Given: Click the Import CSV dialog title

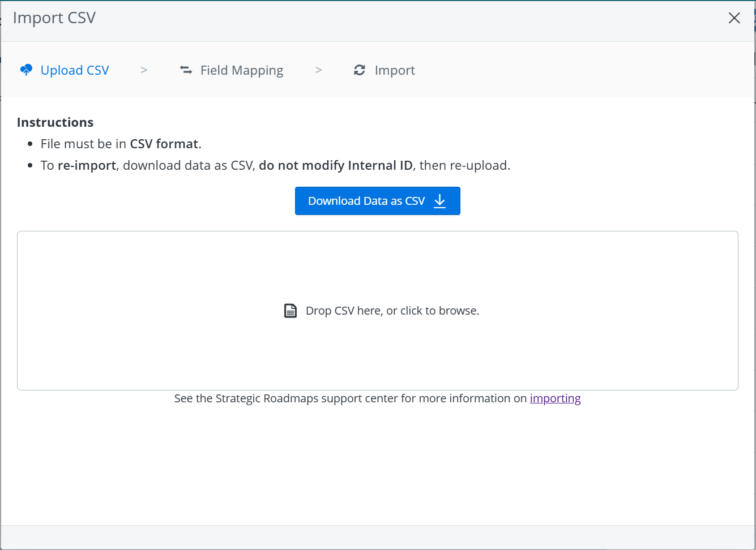Looking at the screenshot, I should coord(54,18).
